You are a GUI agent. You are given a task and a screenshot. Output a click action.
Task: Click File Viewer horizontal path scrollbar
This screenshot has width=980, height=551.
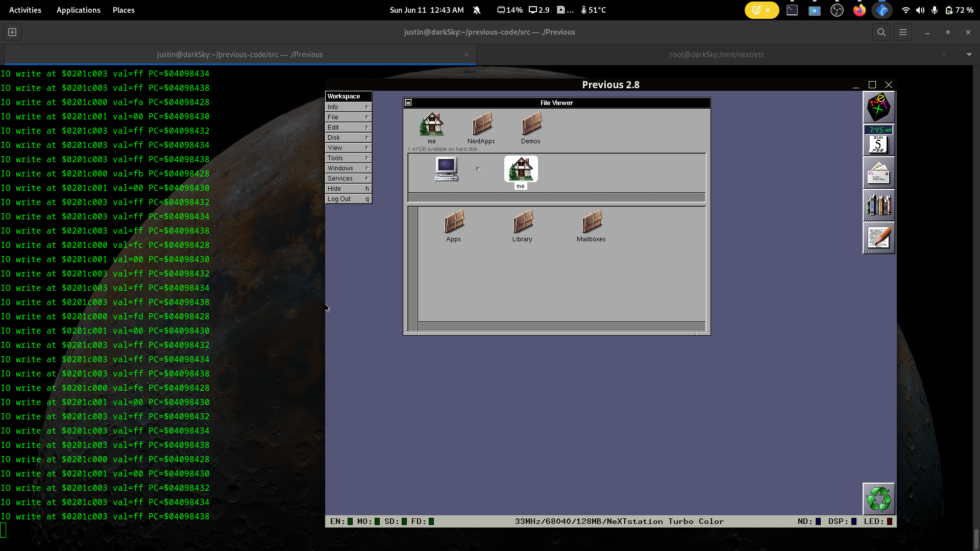(x=556, y=197)
